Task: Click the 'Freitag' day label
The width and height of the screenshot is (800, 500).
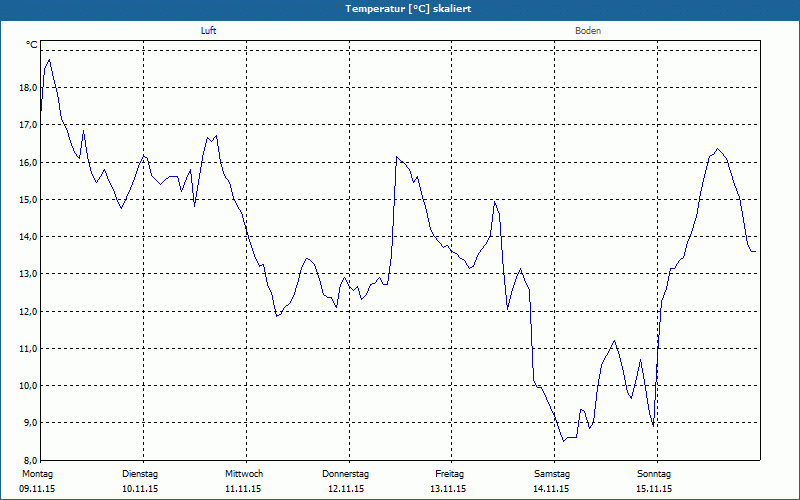Action: pyautogui.click(x=449, y=474)
